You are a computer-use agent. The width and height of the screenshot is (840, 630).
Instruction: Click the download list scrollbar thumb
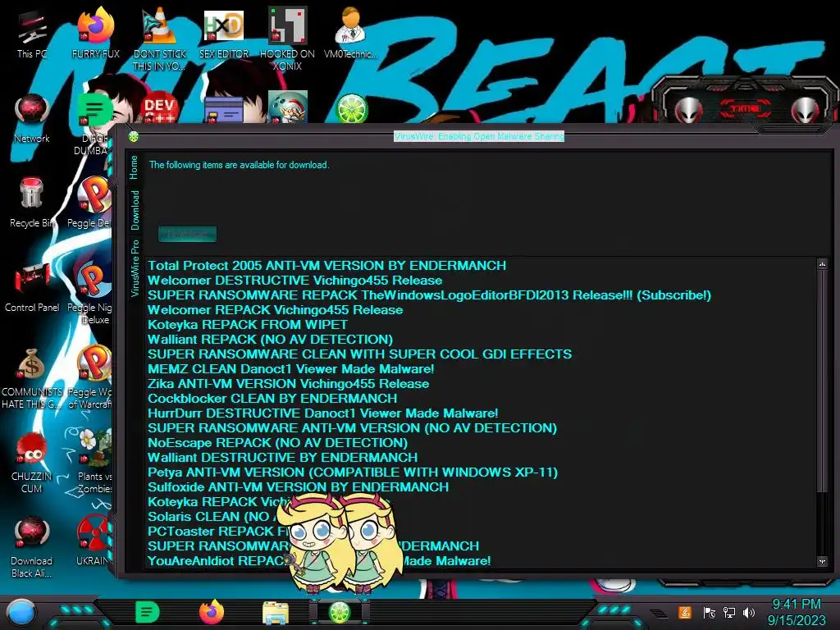coord(822,381)
